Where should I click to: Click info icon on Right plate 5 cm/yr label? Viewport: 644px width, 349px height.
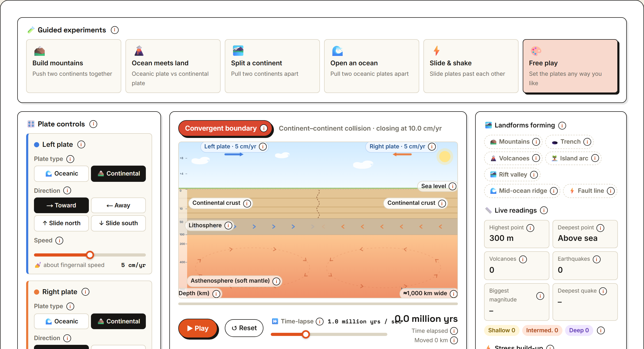[x=432, y=147]
